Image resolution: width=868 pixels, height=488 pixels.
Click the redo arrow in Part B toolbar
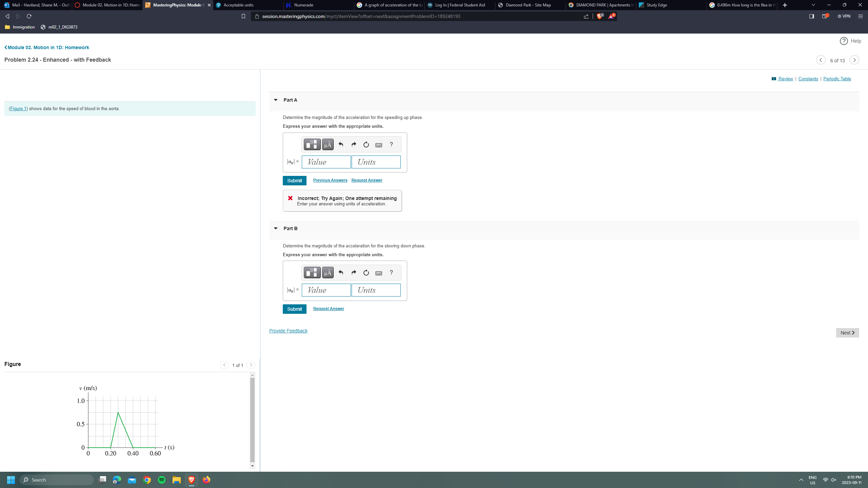tap(354, 273)
